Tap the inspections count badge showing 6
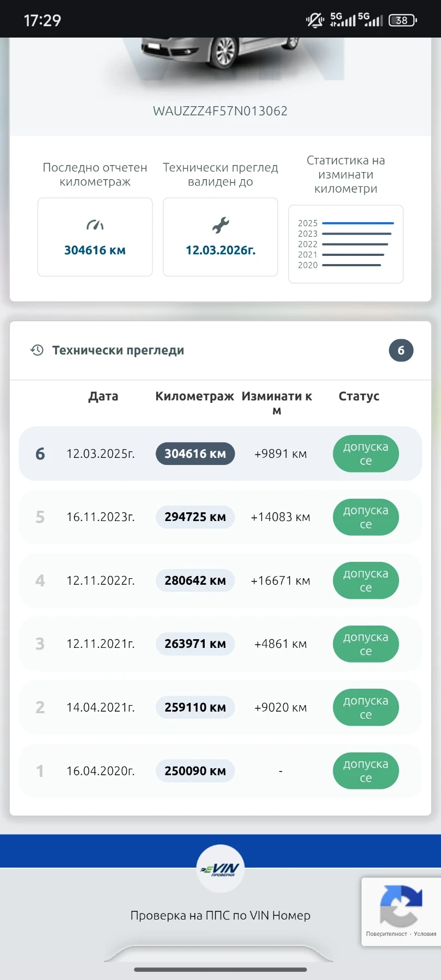The width and height of the screenshot is (441, 980). [401, 351]
